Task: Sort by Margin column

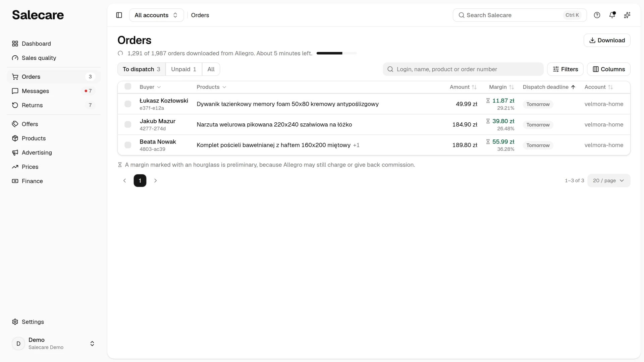Action: [x=501, y=87]
